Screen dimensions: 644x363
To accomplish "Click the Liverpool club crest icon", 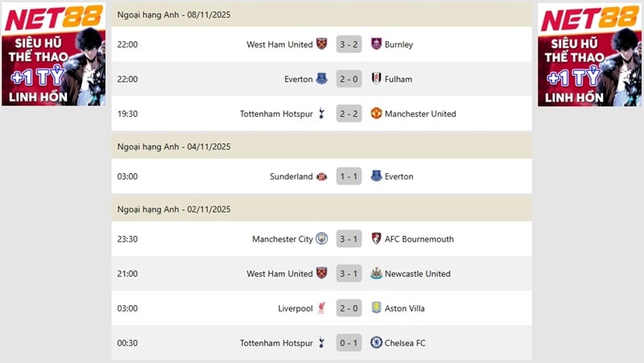I will click(321, 308).
